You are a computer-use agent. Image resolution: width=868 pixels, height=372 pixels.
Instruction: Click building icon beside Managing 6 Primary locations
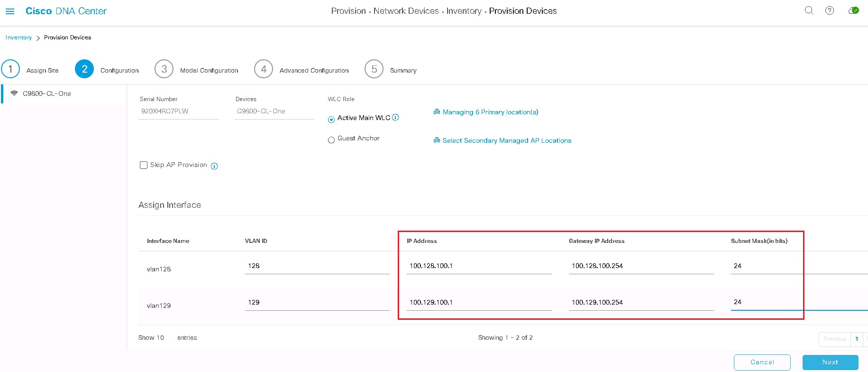click(437, 112)
